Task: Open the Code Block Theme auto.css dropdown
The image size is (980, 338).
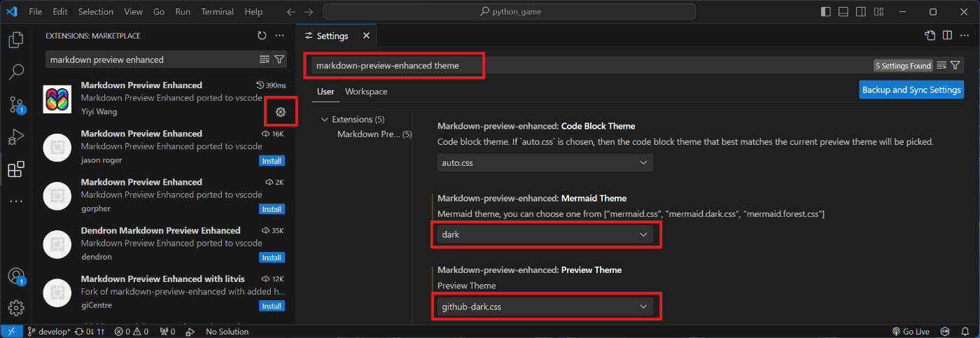Action: click(x=545, y=162)
